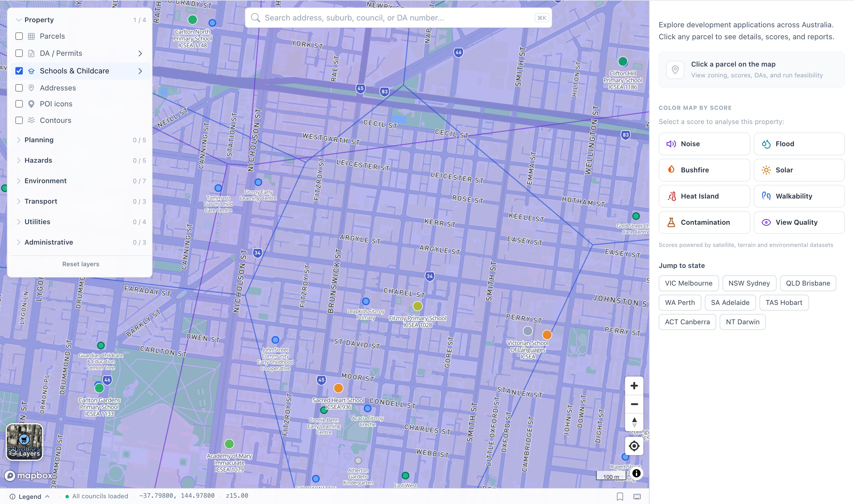Expand the Transport layer group
Image resolution: width=854 pixels, height=504 pixels.
point(81,201)
